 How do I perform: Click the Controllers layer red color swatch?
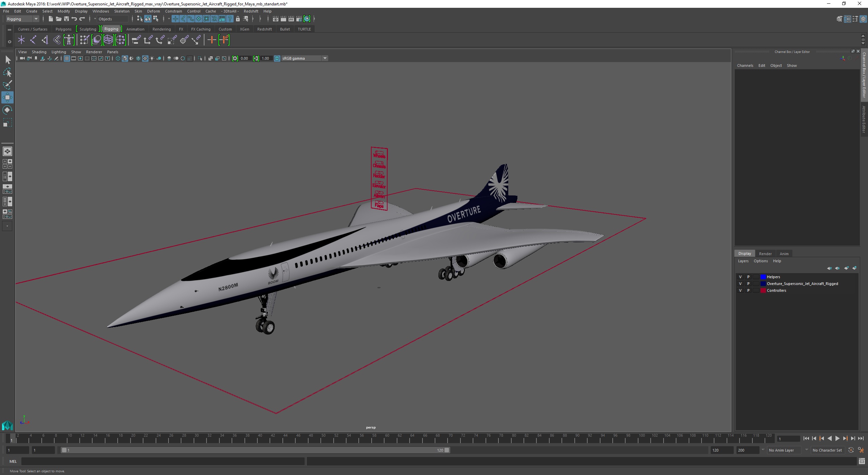(763, 290)
